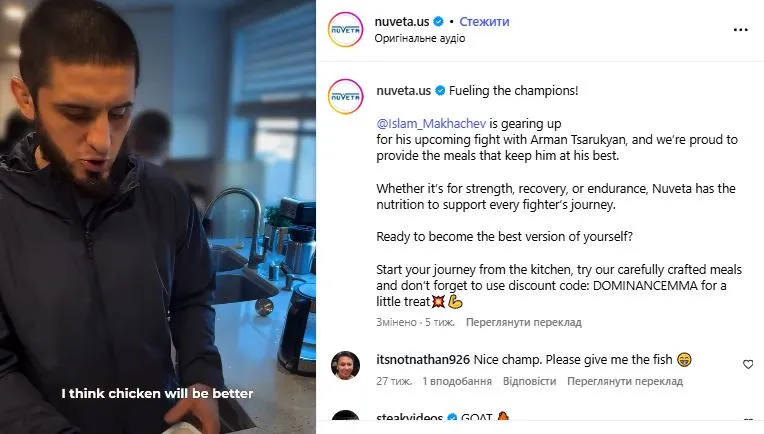Image resolution: width=764 pixels, height=434 pixels.
Task: Open the Оригінальне аудіо audio page
Action: point(420,38)
